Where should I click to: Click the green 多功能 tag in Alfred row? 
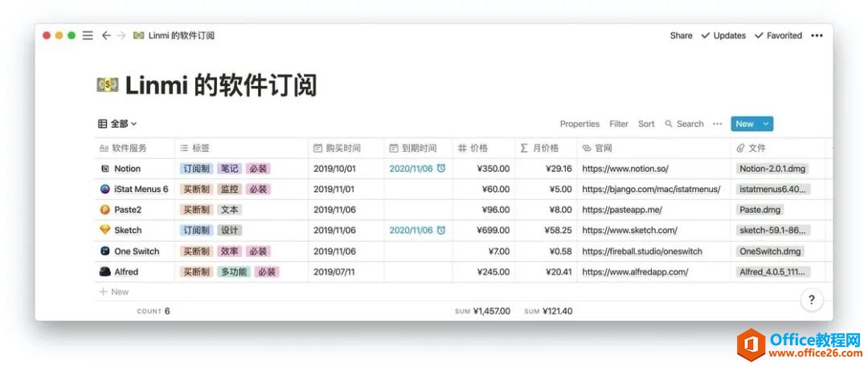pos(233,271)
